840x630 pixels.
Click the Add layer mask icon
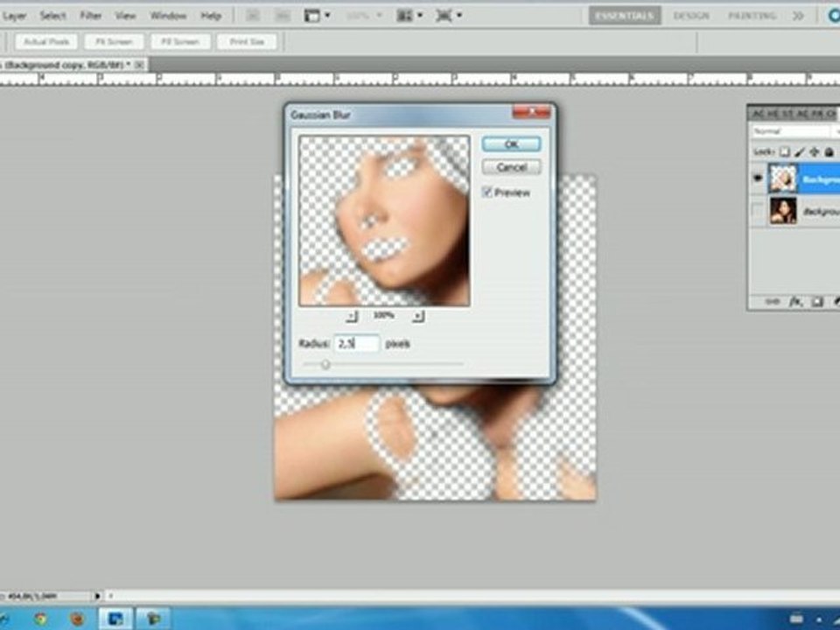pyautogui.click(x=817, y=302)
